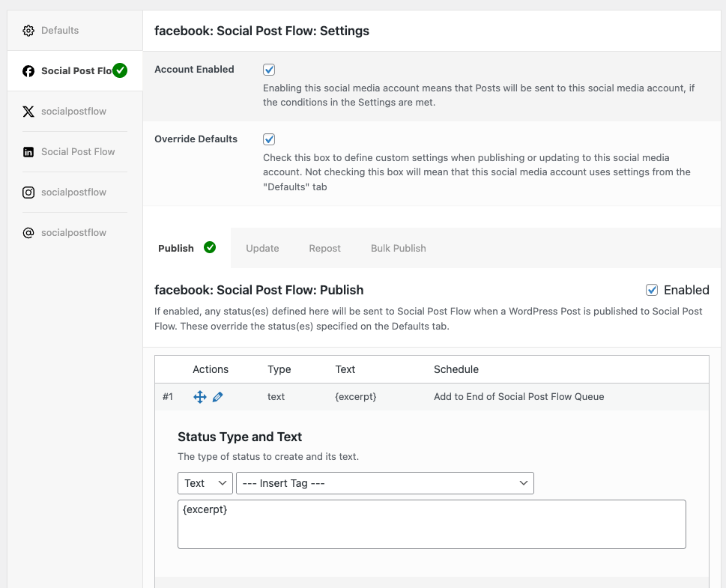Switch to the Repost tab
Screen dimensions: 726x588
[324, 248]
